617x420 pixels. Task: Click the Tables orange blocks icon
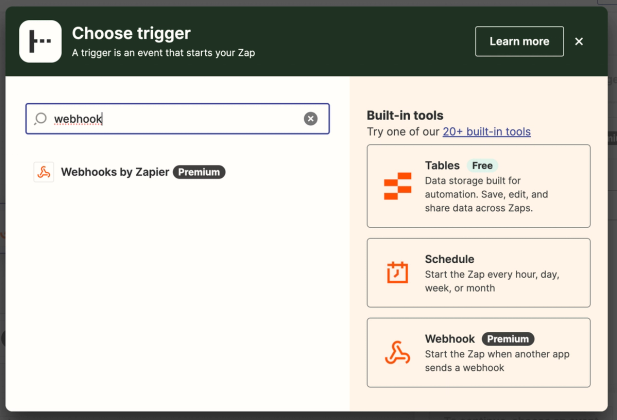pyautogui.click(x=397, y=186)
